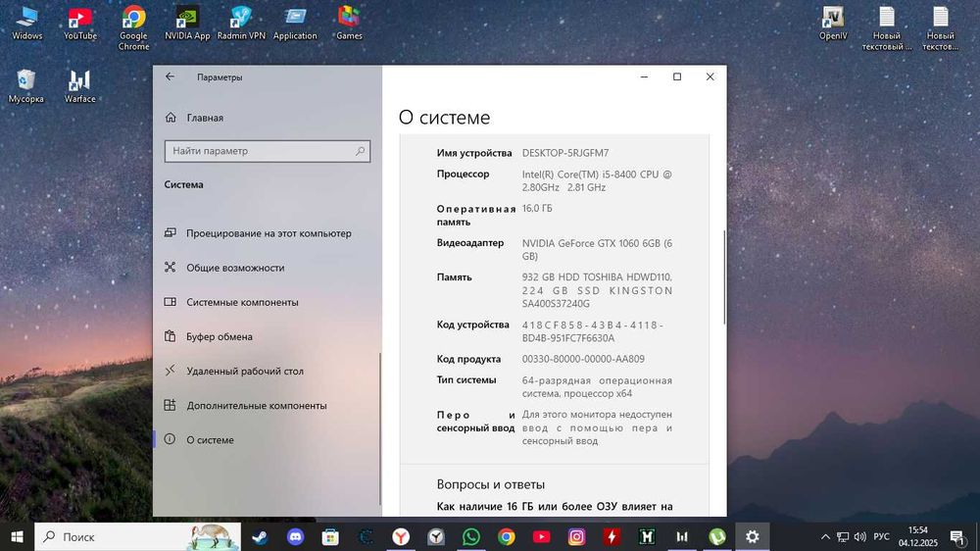The height and width of the screenshot is (551, 980).
Task: Open Instagram from the taskbar
Action: (576, 536)
